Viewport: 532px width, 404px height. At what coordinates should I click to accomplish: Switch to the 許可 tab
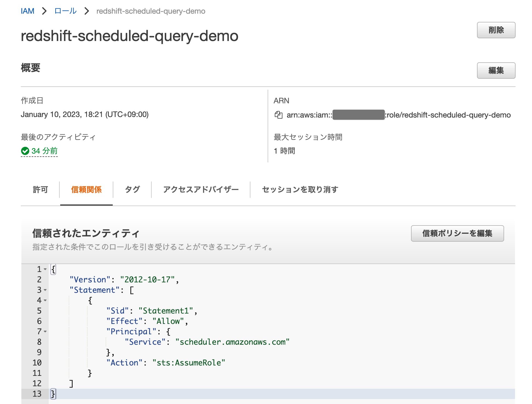40,189
